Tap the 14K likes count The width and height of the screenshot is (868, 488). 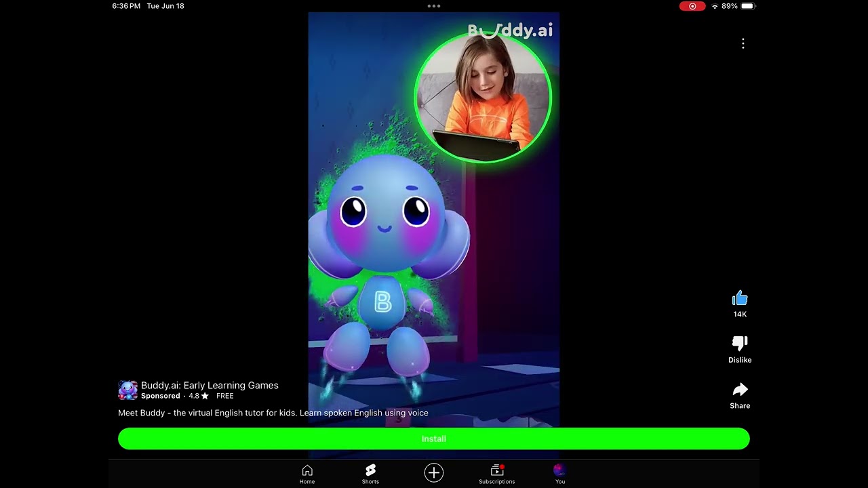(x=740, y=314)
